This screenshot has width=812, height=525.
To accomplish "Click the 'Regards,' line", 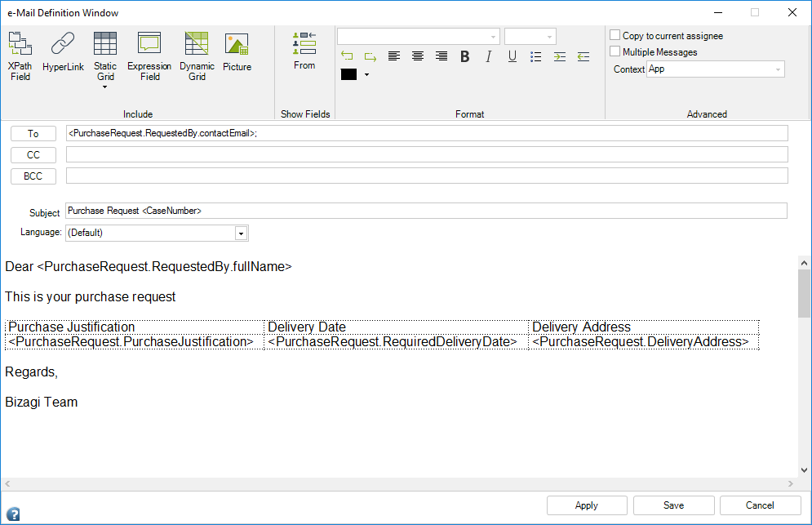I will click(32, 372).
